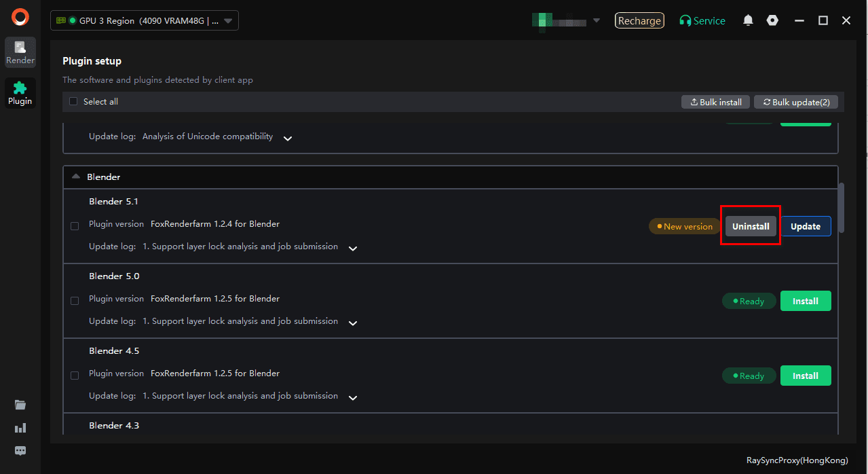868x474 pixels.
Task: Tick the Blender 4.5 plugin checkbox
Action: click(x=75, y=376)
